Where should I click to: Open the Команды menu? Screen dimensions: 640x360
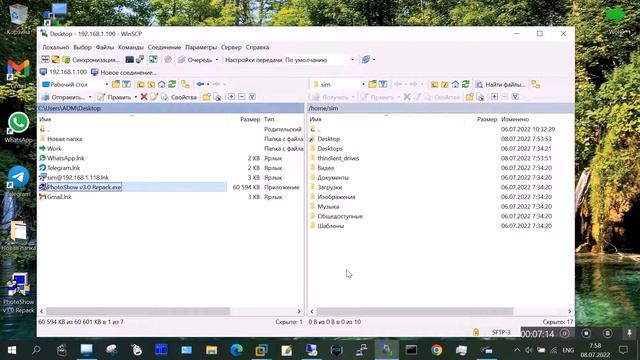coord(131,47)
